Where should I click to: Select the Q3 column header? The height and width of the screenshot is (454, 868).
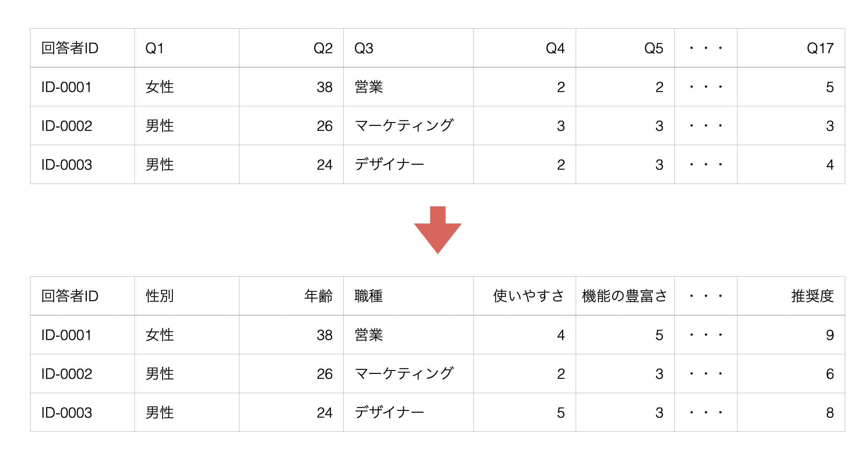(x=408, y=48)
